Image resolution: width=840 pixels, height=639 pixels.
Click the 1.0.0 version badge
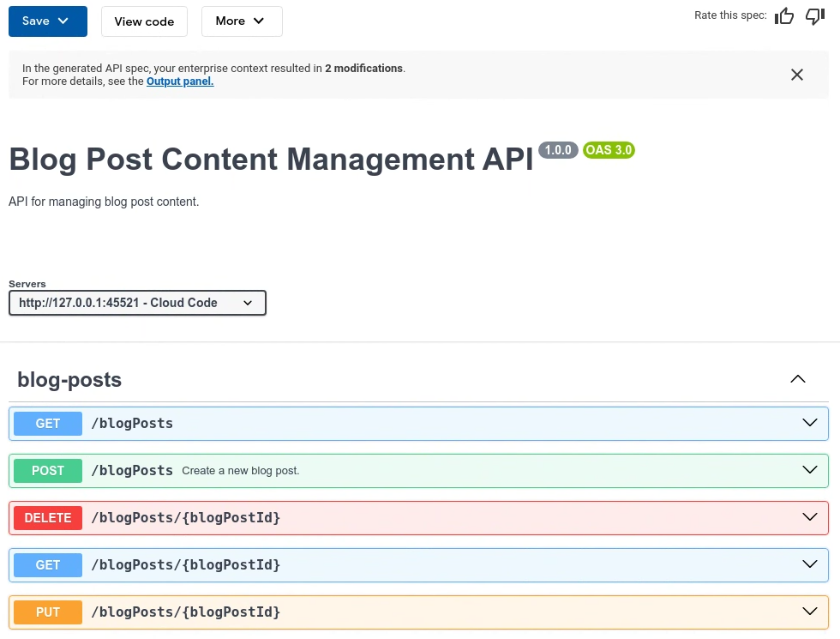coord(558,150)
